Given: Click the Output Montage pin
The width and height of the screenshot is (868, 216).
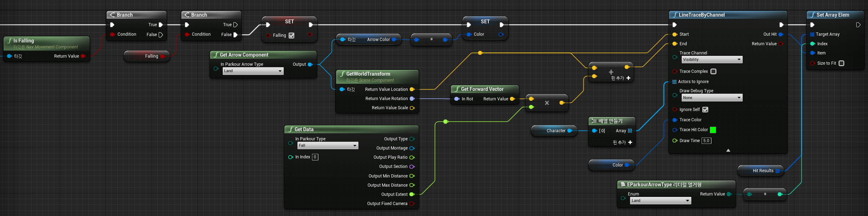Looking at the screenshot, I should pos(412,148).
